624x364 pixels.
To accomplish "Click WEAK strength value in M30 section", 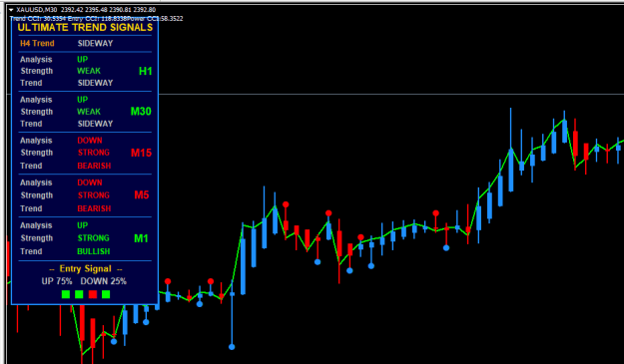I will 89,112.
